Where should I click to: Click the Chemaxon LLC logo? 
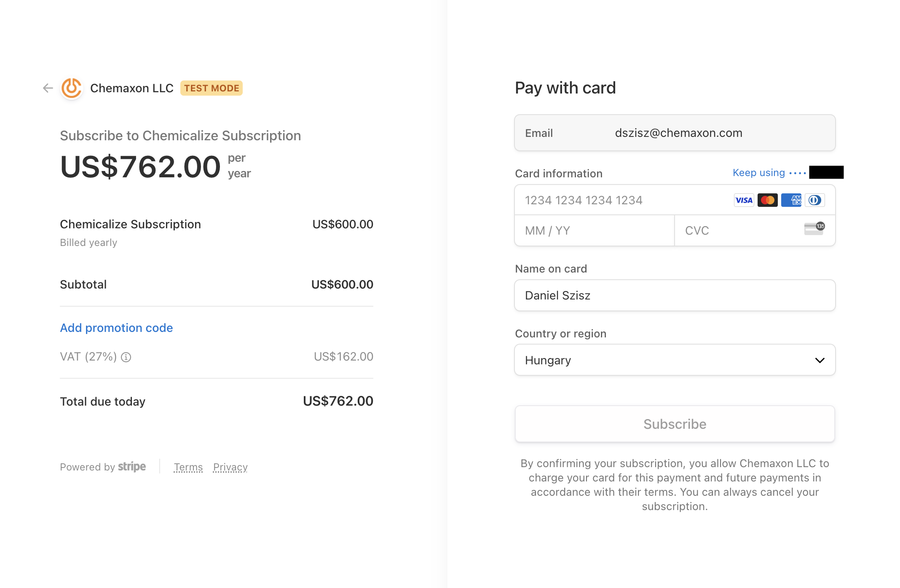pos(72,88)
